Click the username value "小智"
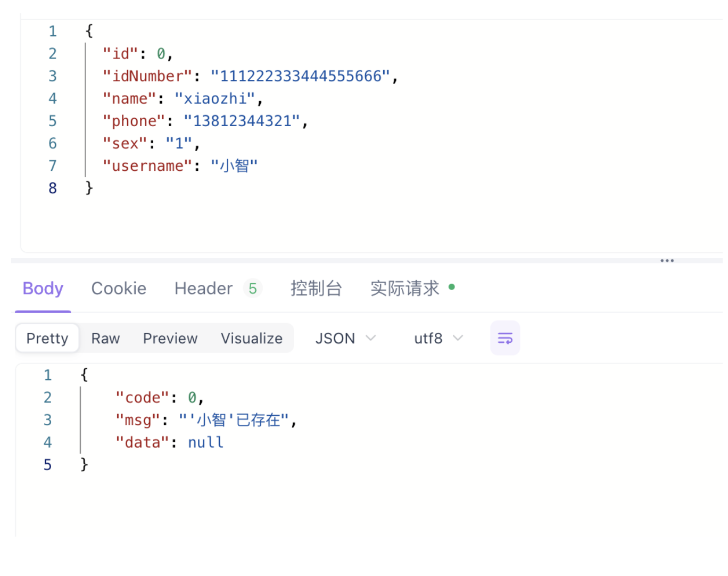Screen dimensions: 728x576 tap(234, 166)
